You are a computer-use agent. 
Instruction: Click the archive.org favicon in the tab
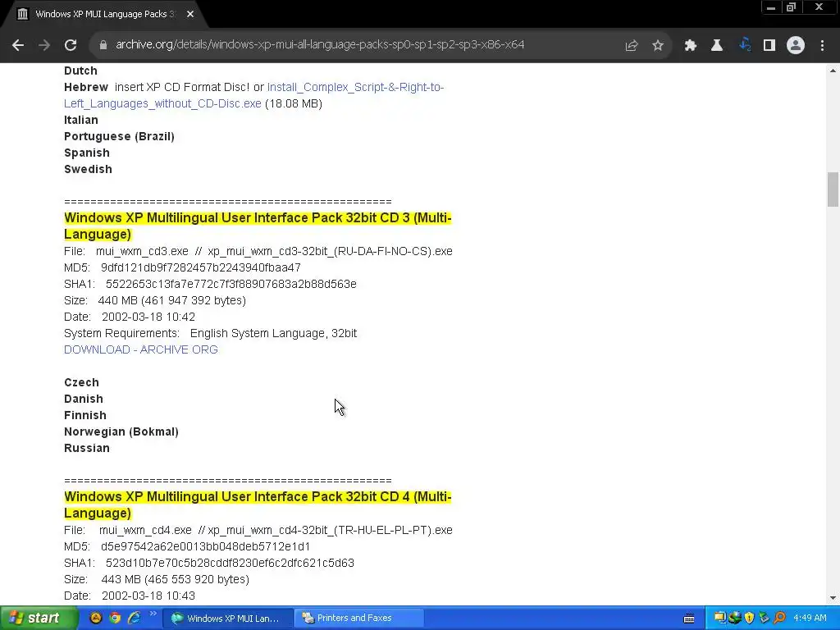(x=22, y=15)
